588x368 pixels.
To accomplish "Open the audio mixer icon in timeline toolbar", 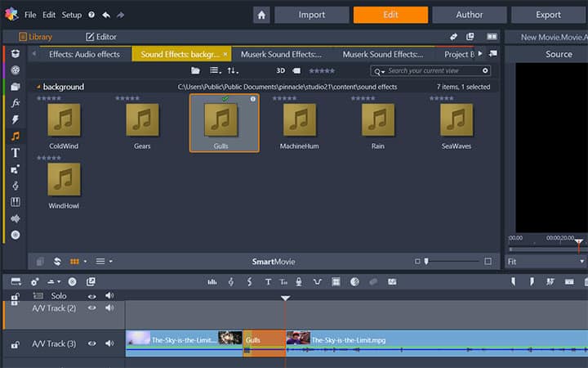I will (x=212, y=282).
